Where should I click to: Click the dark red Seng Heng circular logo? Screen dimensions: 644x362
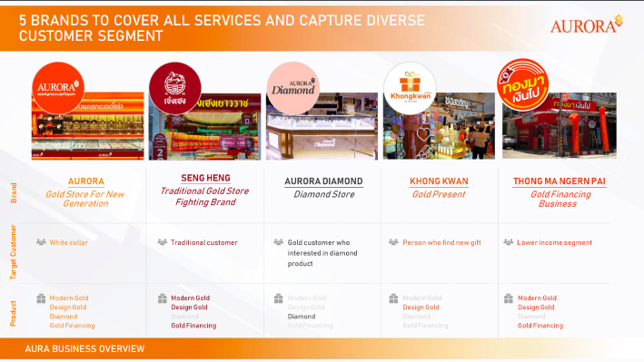click(x=175, y=88)
